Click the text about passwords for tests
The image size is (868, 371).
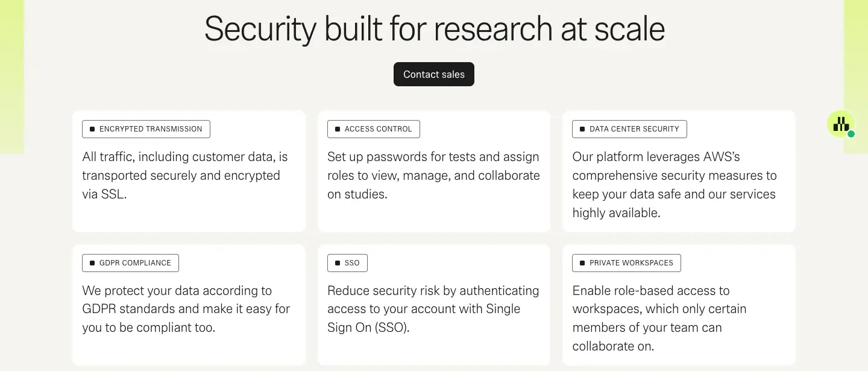click(x=433, y=176)
